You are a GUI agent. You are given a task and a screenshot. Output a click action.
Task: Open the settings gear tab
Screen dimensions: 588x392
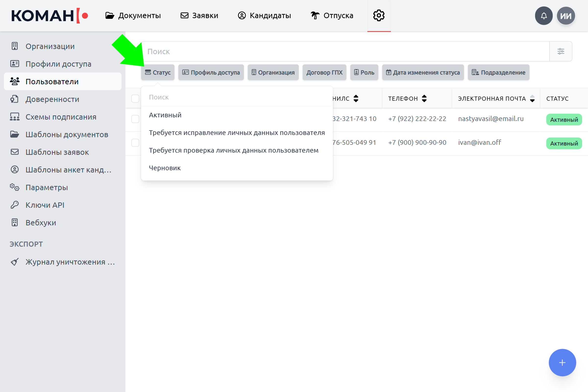pos(379,15)
